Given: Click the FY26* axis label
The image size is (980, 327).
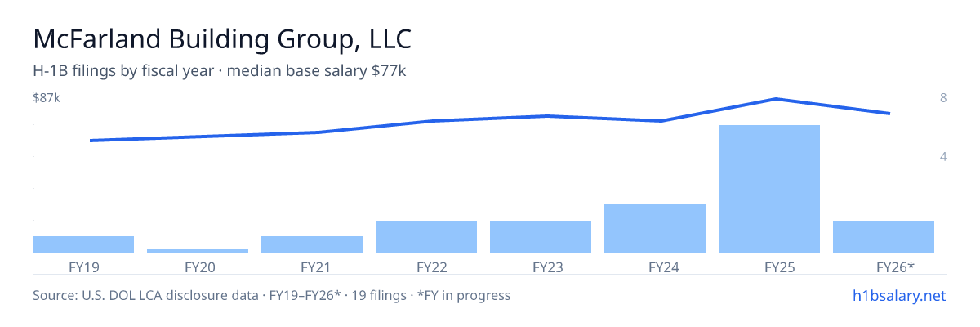Looking at the screenshot, I should point(894,267).
